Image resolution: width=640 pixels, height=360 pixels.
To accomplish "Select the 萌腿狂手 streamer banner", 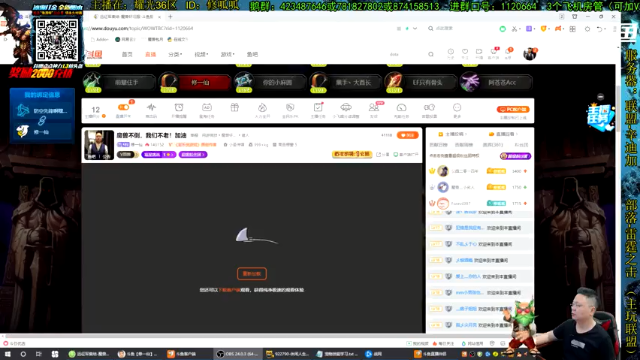I will [119, 82].
